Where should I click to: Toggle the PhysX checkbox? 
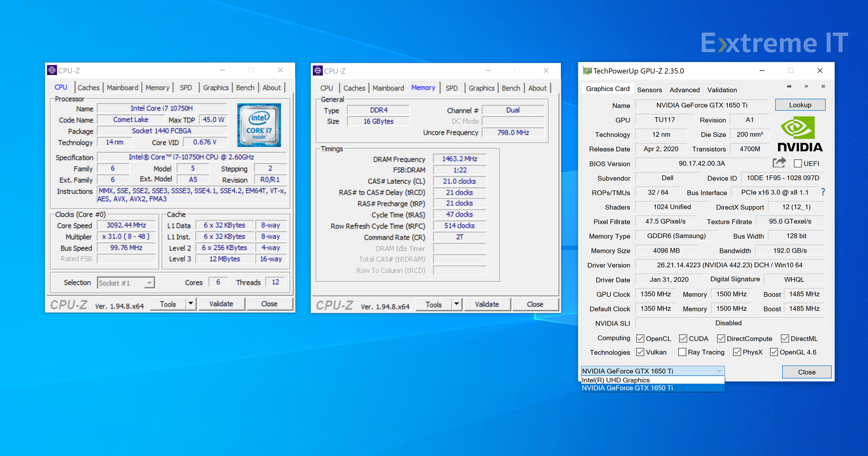pos(737,352)
